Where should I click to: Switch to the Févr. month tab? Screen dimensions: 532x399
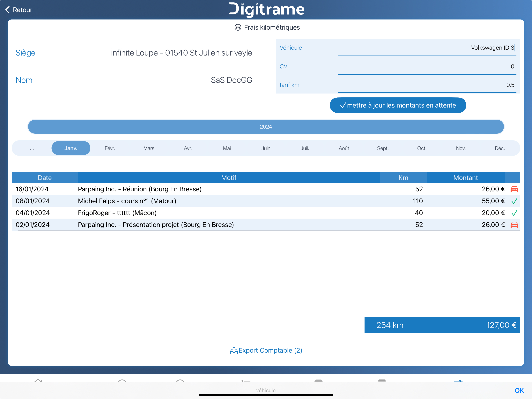click(x=110, y=148)
